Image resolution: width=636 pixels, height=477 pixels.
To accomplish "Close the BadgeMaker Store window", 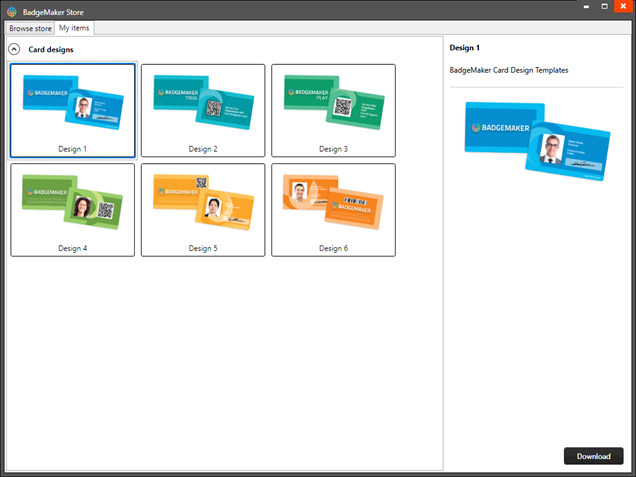I will 624,6.
